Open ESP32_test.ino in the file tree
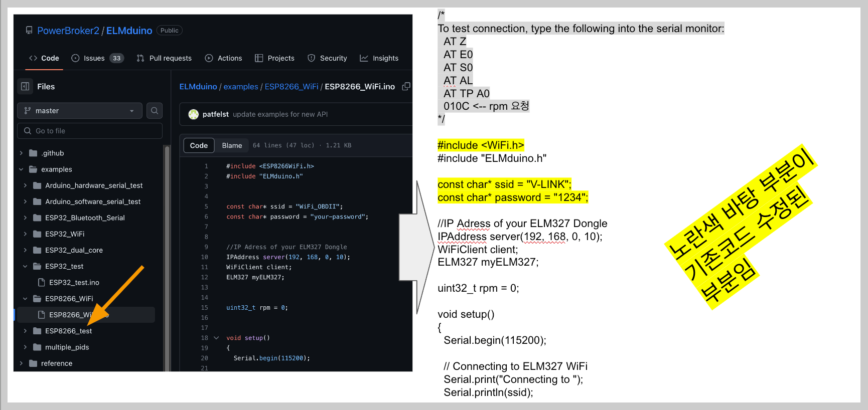The image size is (868, 410). tap(74, 282)
